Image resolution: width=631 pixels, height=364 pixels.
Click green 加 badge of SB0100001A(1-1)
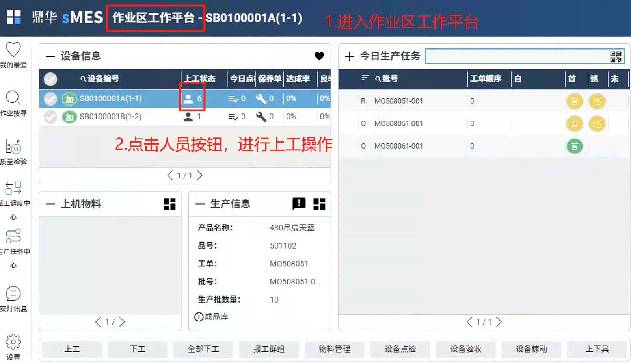69,99
